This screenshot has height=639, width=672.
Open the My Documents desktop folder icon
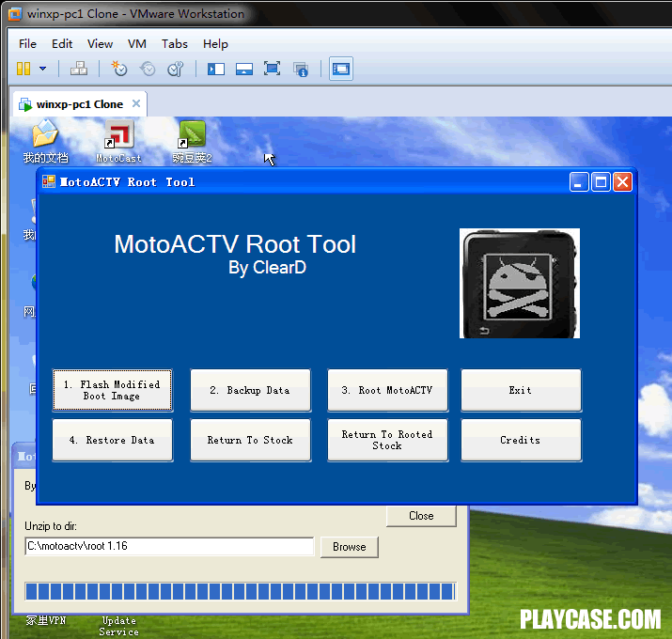pos(45,142)
